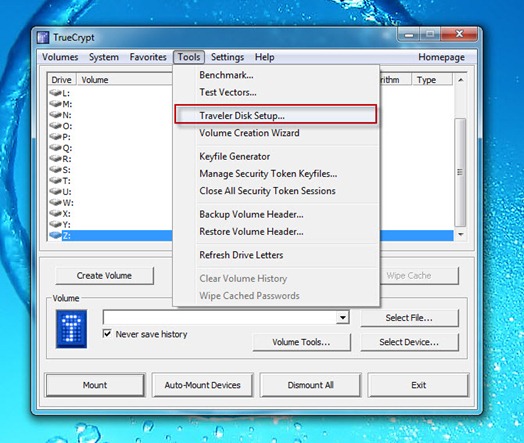
Task: Click the Select File... button
Action: pos(409,318)
